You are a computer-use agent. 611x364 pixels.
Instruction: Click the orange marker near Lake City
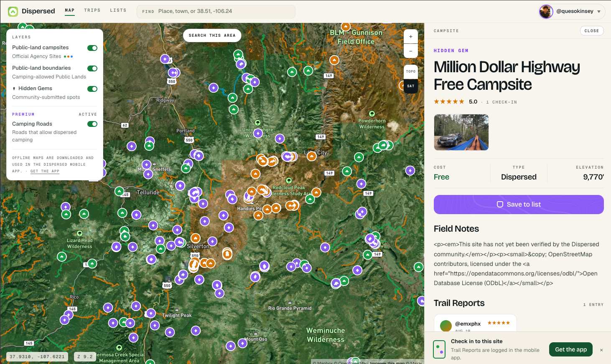[x=312, y=156]
